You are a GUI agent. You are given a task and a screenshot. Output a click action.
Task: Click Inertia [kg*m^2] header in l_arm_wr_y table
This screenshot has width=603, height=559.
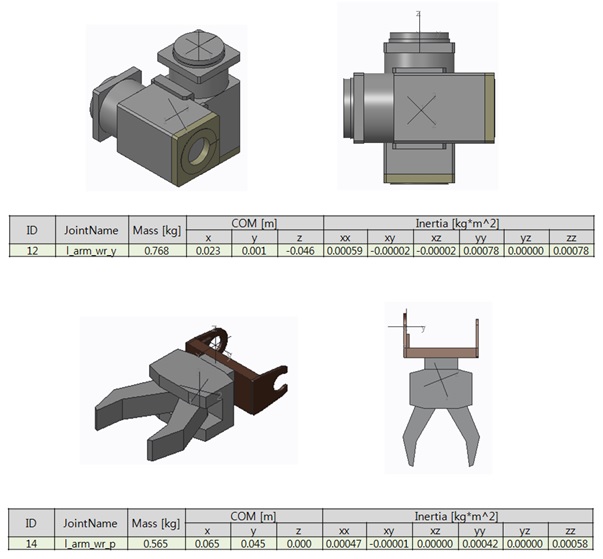[x=459, y=223]
